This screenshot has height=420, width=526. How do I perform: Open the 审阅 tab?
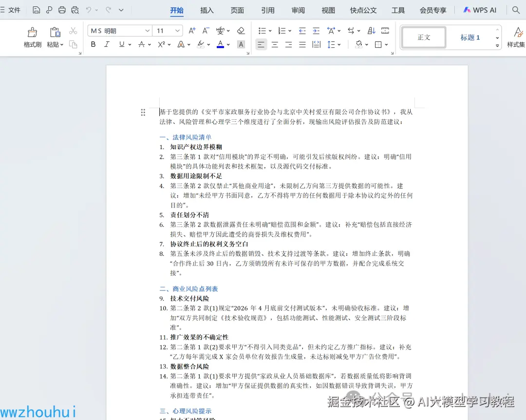tap(298, 10)
